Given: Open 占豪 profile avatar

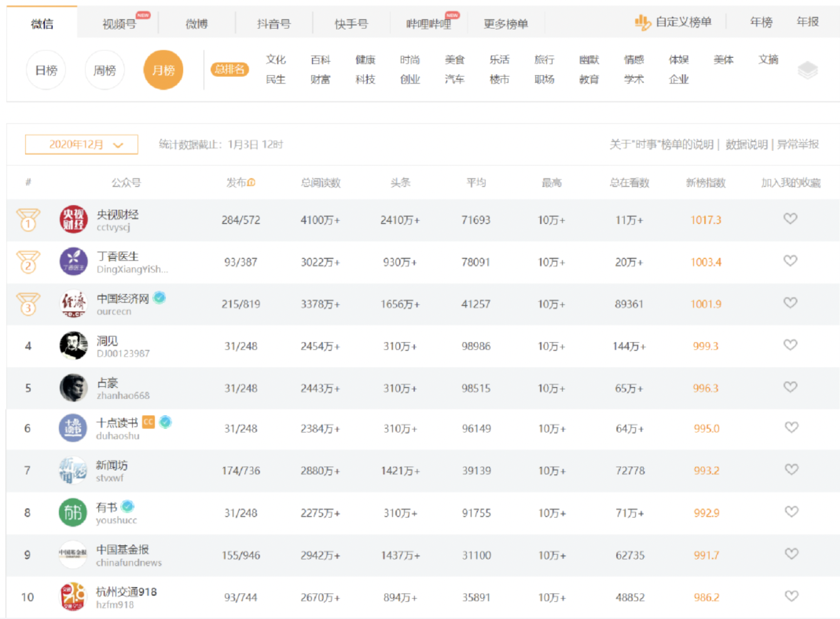Looking at the screenshot, I should click(74, 388).
